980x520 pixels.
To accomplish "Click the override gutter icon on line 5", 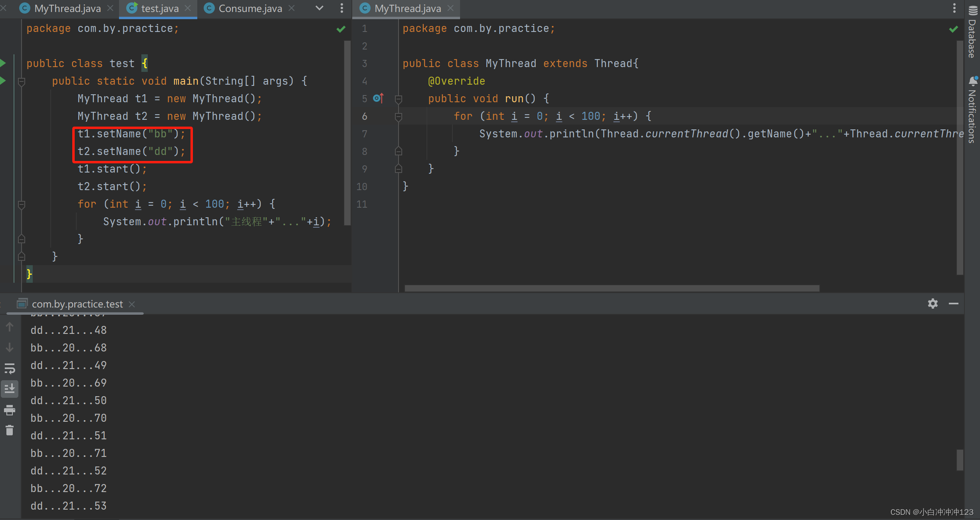I will click(378, 98).
